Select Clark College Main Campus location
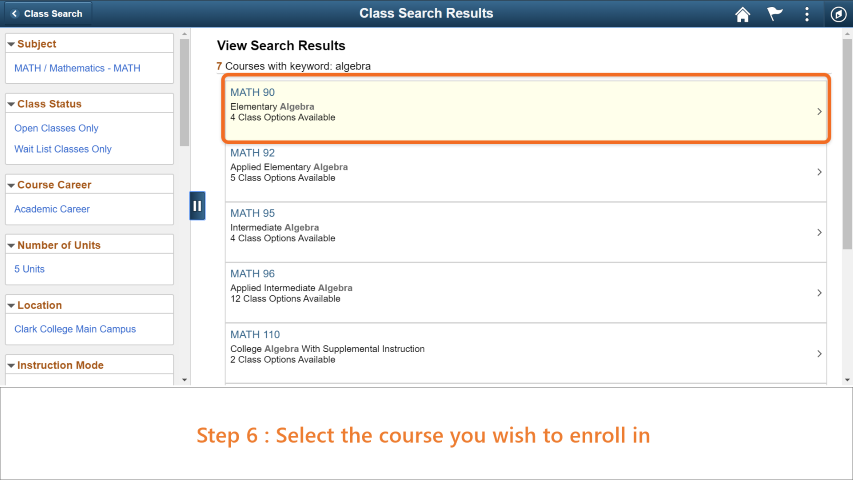 coord(75,329)
